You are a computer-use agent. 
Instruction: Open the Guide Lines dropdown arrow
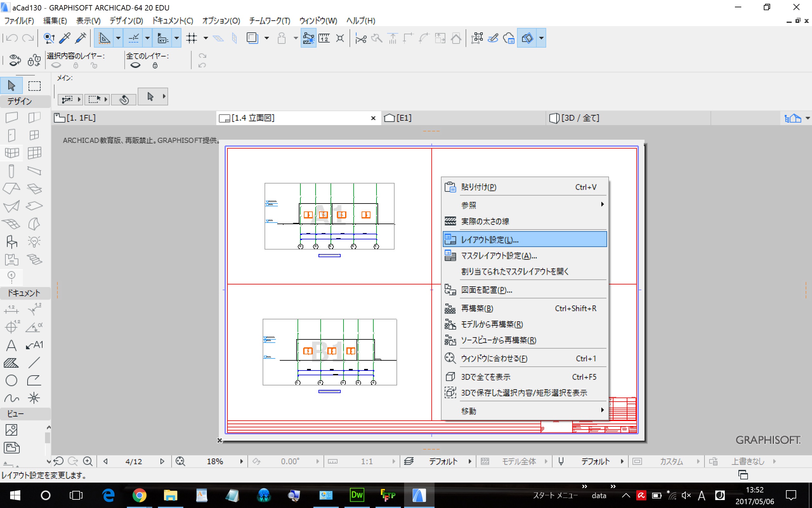(118, 38)
